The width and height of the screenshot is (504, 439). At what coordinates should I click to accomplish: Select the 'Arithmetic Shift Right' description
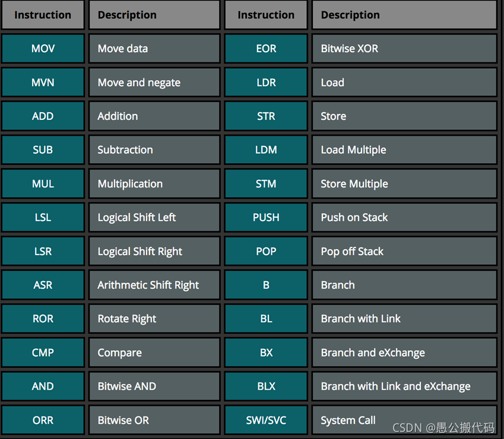point(154,285)
